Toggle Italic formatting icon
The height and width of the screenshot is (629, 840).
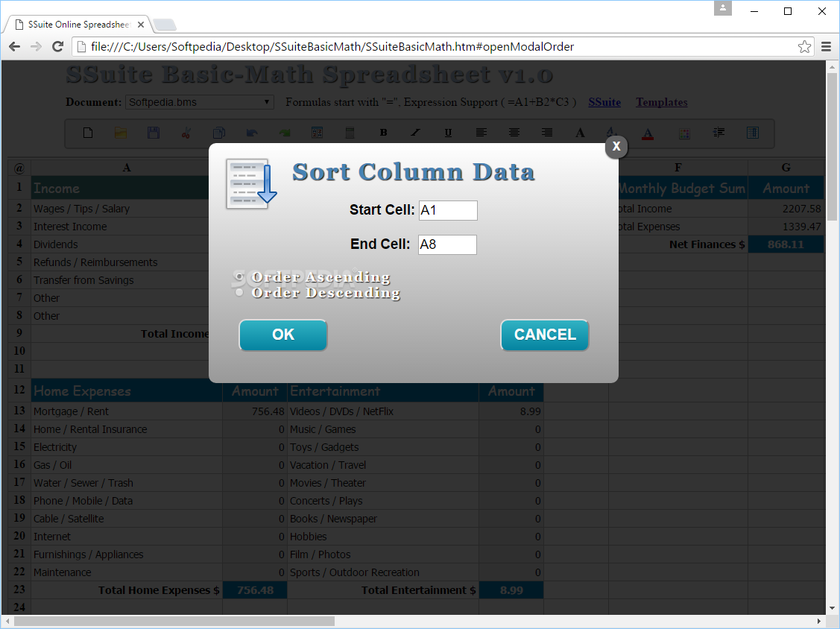[416, 133]
